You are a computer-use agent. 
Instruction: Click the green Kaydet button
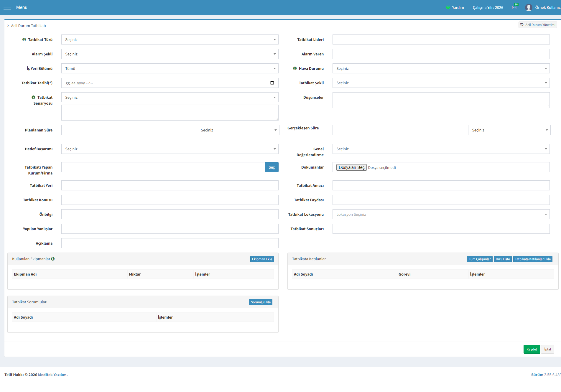(532, 349)
